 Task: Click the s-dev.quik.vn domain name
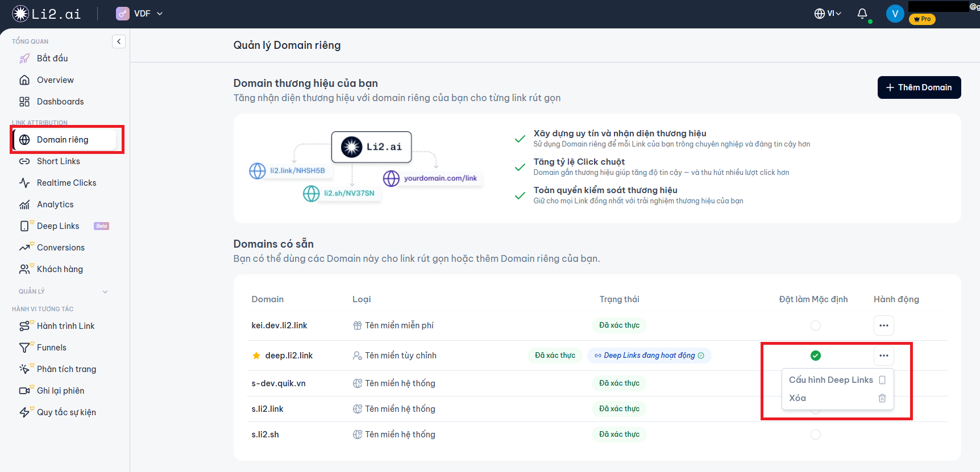[279, 383]
